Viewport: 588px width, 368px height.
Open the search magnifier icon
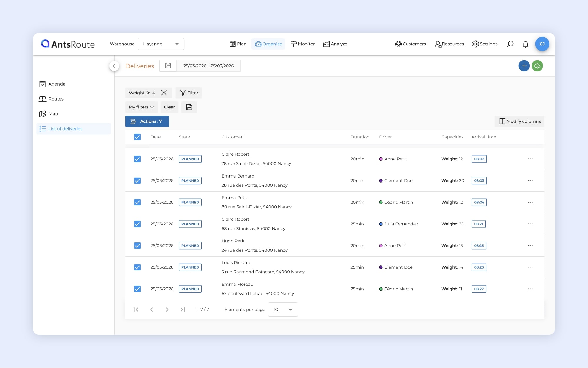(510, 44)
